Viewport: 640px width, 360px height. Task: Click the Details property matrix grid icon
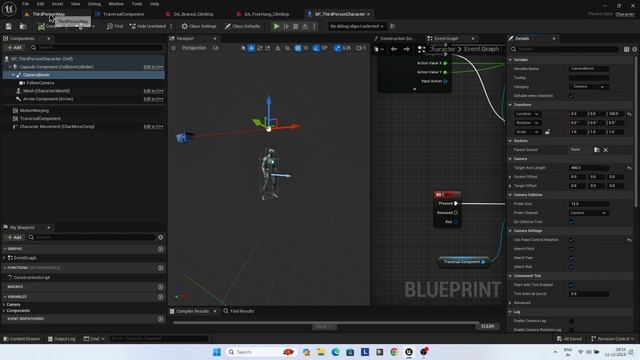(627, 49)
